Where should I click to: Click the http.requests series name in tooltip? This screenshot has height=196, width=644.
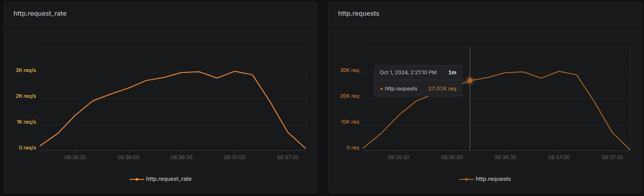coord(401,89)
